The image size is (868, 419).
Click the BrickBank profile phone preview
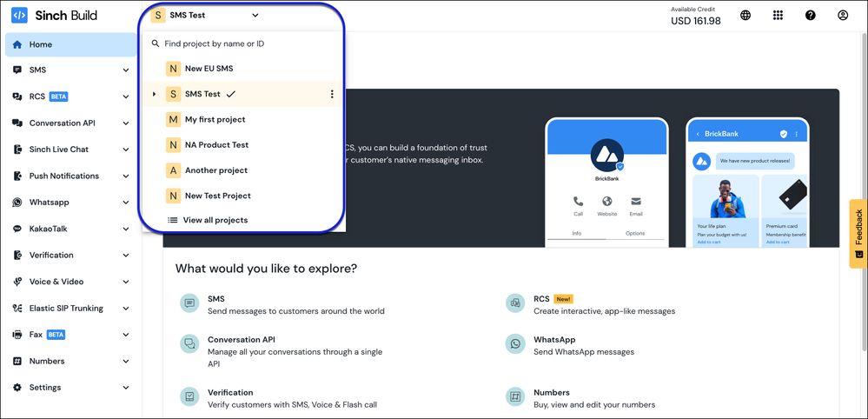606,183
